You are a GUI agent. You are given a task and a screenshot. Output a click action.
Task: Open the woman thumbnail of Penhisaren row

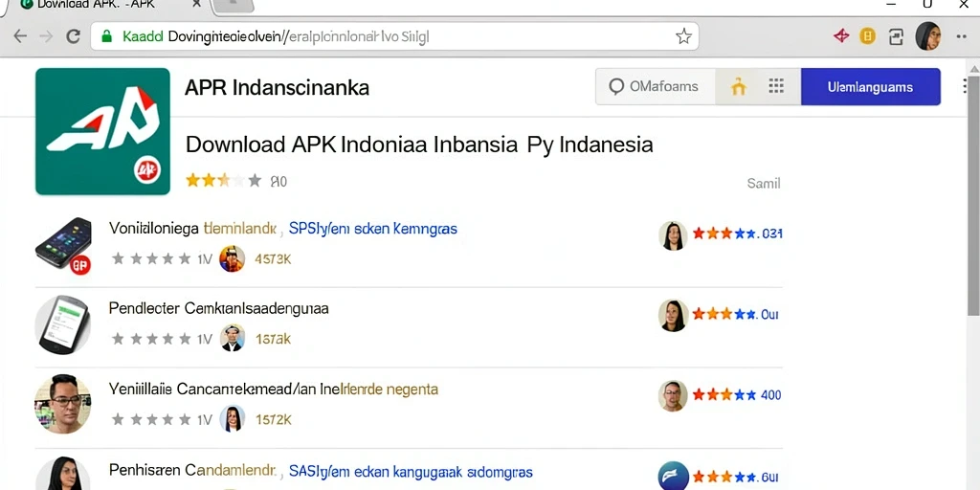[63, 473]
